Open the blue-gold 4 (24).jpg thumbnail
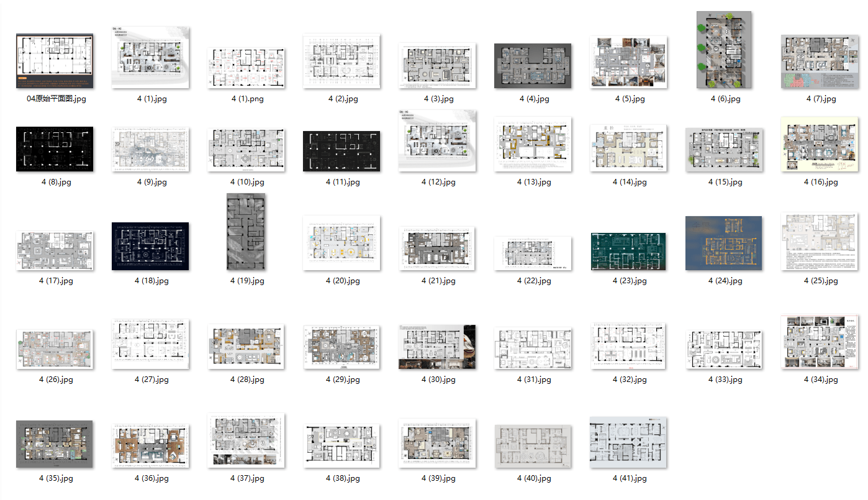868x500 pixels. coord(724,243)
